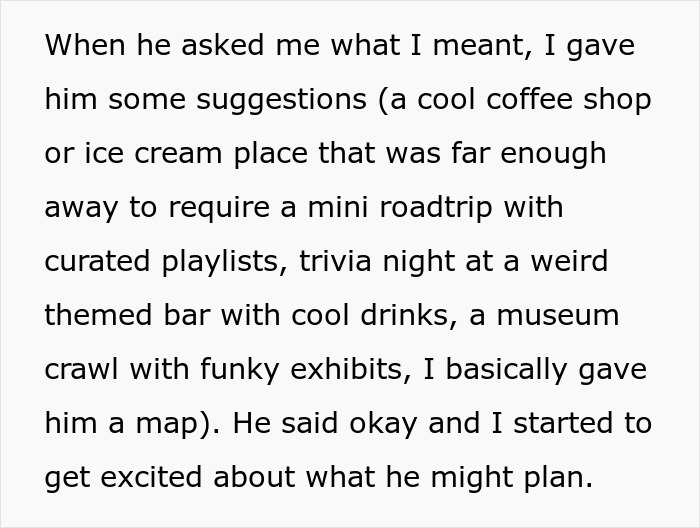Click on "ice cream place"
The width and height of the screenshot is (700, 528).
[x=184, y=154]
